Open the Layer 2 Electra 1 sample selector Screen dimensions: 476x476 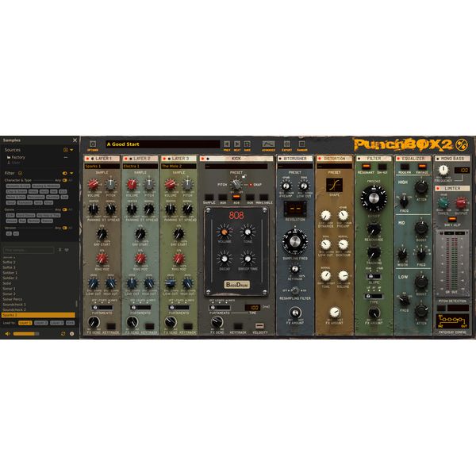(140, 166)
